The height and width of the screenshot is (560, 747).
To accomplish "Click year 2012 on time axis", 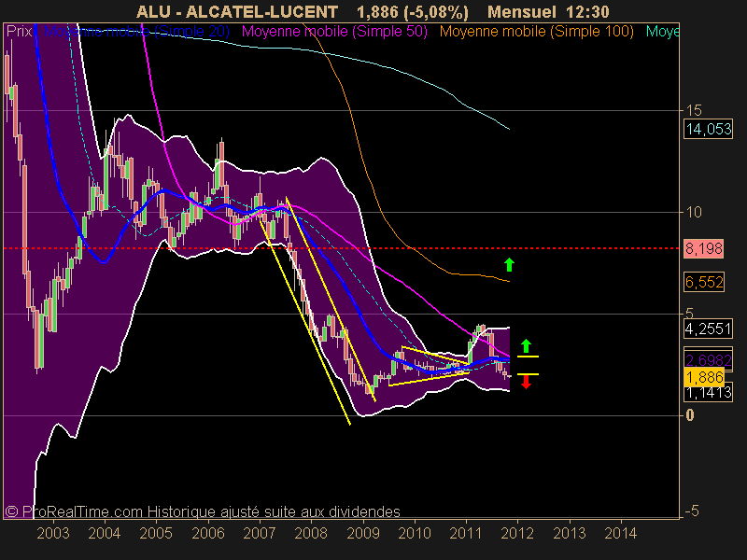I will (x=517, y=533).
